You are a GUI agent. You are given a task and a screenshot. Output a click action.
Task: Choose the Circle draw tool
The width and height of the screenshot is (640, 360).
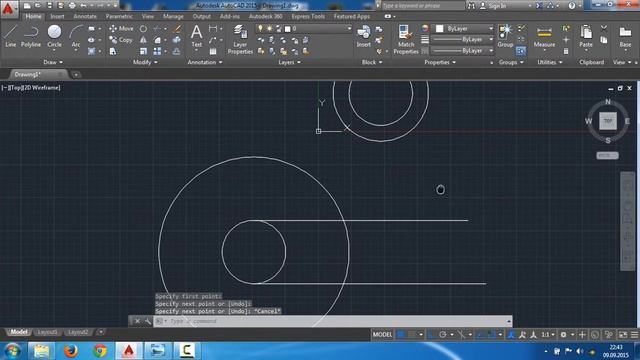pyautogui.click(x=54, y=36)
